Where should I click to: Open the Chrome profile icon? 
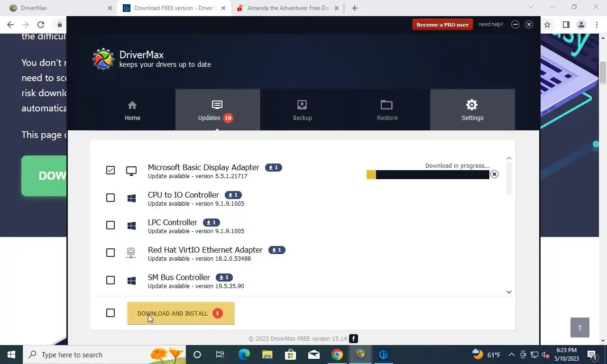tap(581, 25)
